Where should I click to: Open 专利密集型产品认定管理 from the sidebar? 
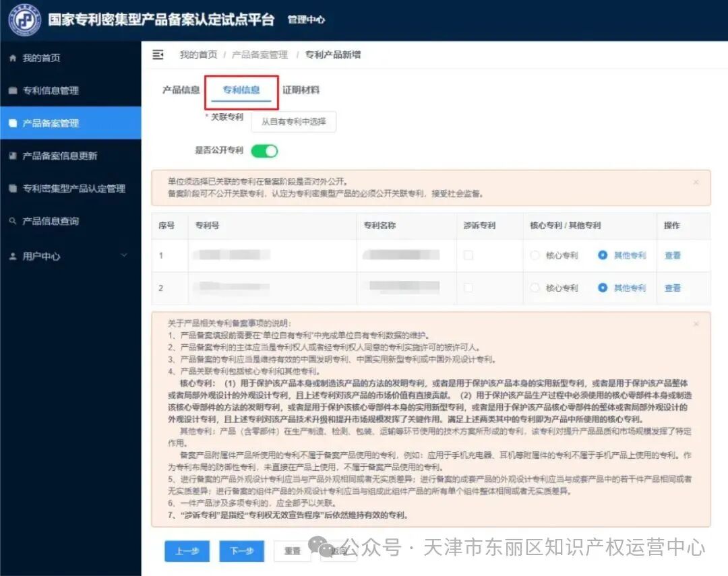pos(65,189)
